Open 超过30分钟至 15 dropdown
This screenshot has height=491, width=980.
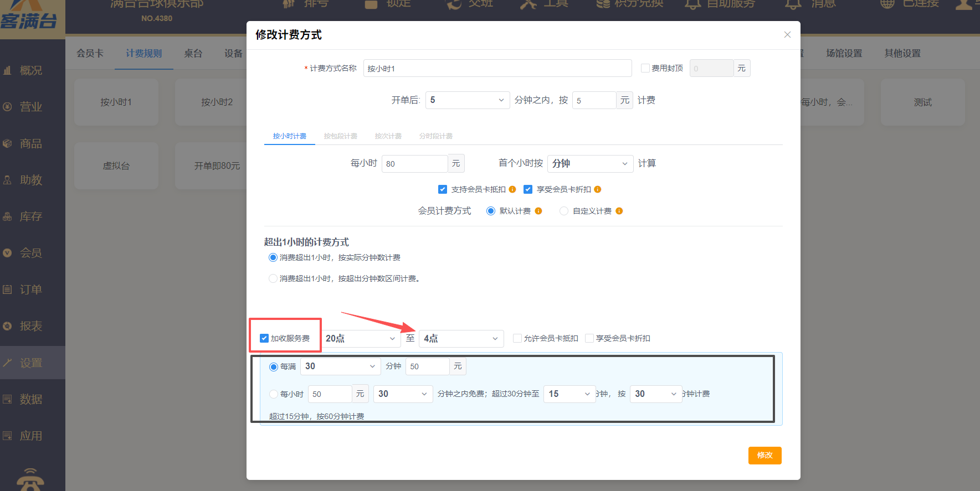click(569, 394)
